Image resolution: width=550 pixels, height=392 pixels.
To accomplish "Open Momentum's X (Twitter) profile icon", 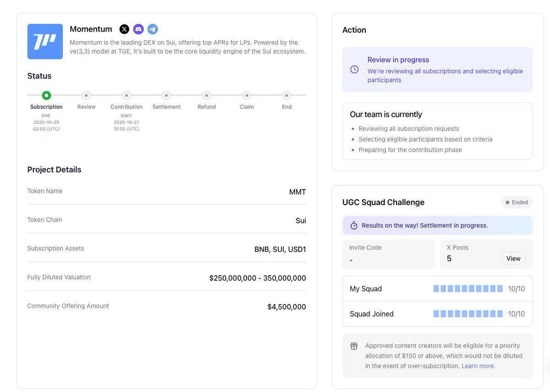I will (124, 29).
